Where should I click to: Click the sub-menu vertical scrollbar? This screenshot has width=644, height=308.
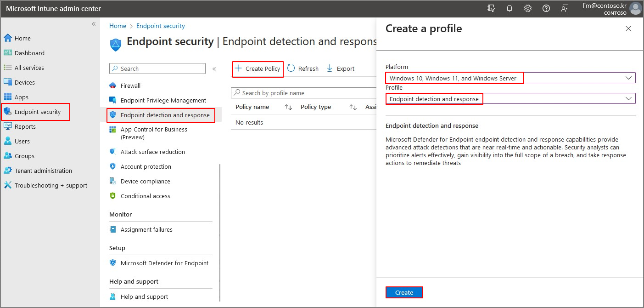pos(220,232)
